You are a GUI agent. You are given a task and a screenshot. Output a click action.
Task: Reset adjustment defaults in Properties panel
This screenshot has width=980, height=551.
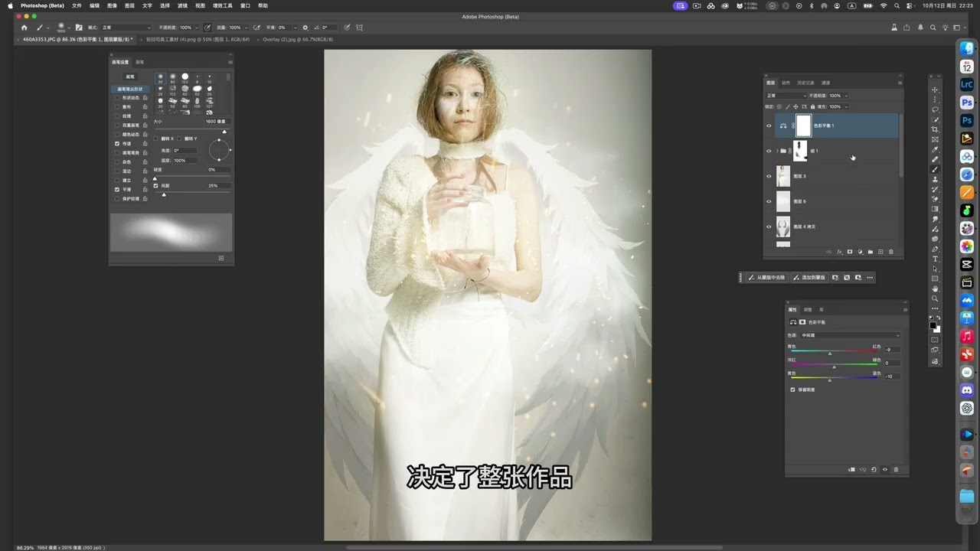874,469
